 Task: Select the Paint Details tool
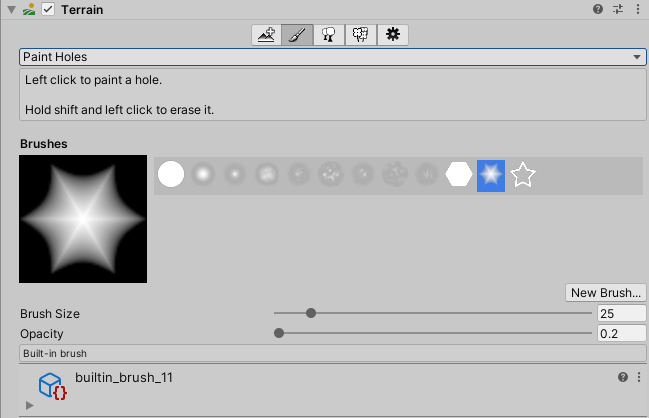360,35
